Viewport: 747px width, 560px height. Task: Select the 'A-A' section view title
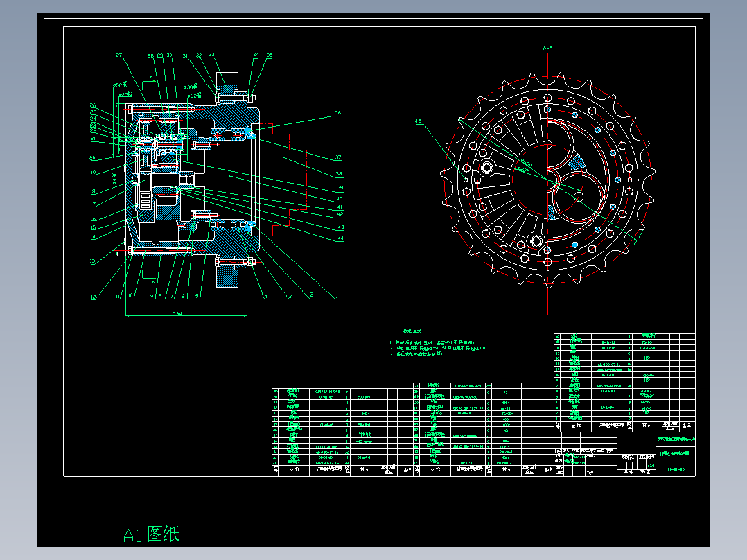point(547,48)
